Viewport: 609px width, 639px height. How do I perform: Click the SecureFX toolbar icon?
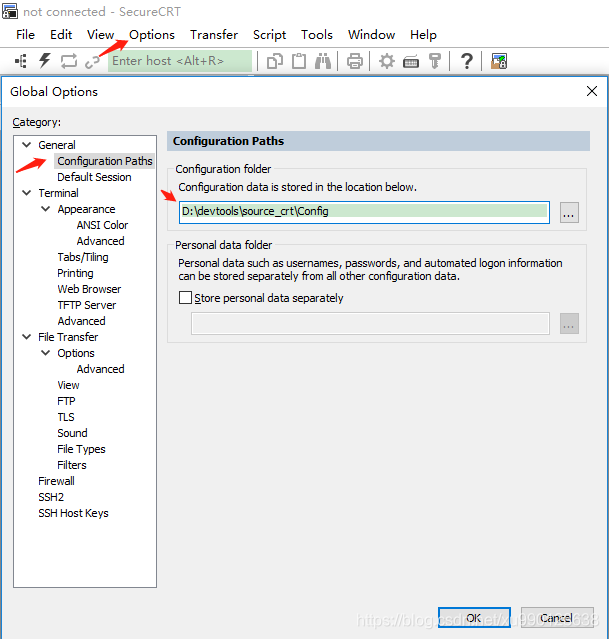499,61
